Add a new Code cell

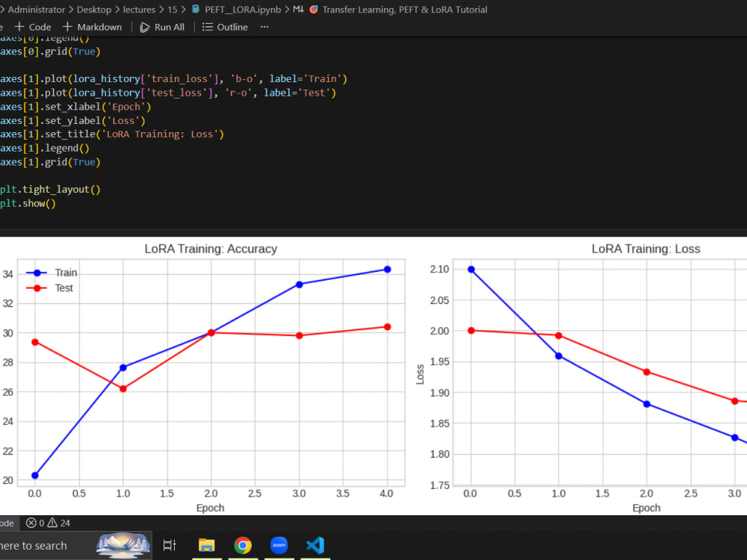click(x=33, y=27)
